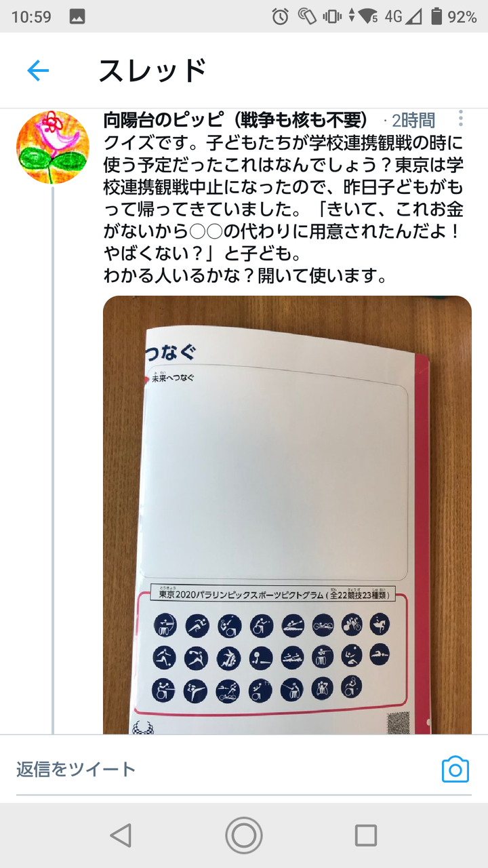Viewport: 488px width, 868px height.
Task: Focus the 返信をツイート reply field
Action: [224, 769]
